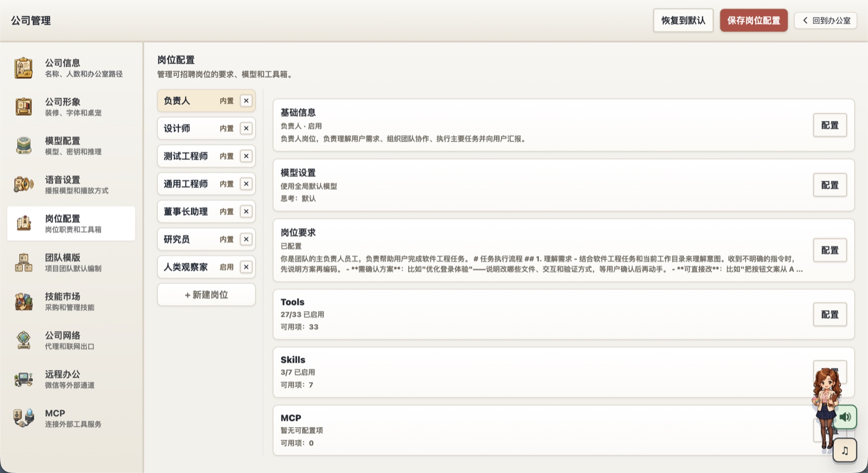Click the 启用 tag on 人类观察家
Screen dimensions: 868x473
point(227,267)
